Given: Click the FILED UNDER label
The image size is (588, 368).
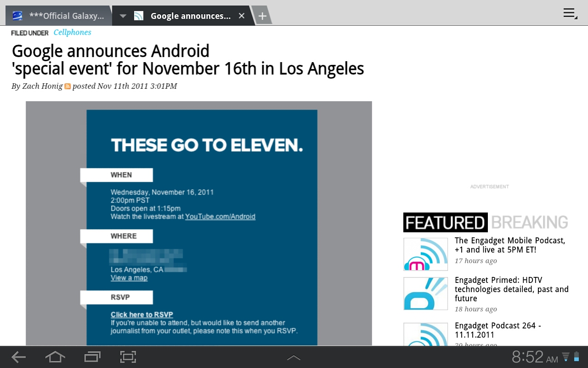Looking at the screenshot, I should (30, 33).
